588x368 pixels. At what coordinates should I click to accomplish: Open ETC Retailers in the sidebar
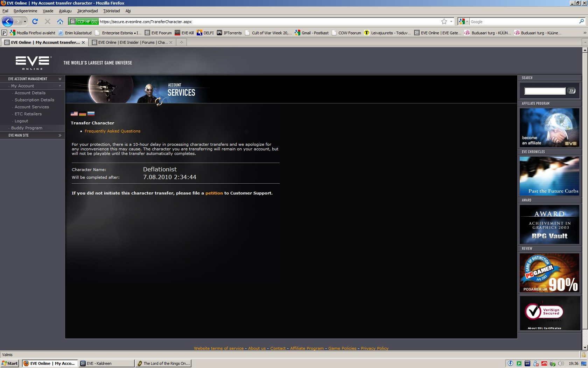pyautogui.click(x=28, y=114)
